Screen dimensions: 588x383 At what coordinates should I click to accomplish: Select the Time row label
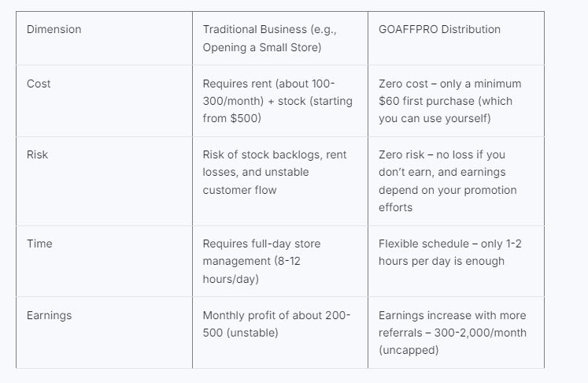tap(39, 244)
